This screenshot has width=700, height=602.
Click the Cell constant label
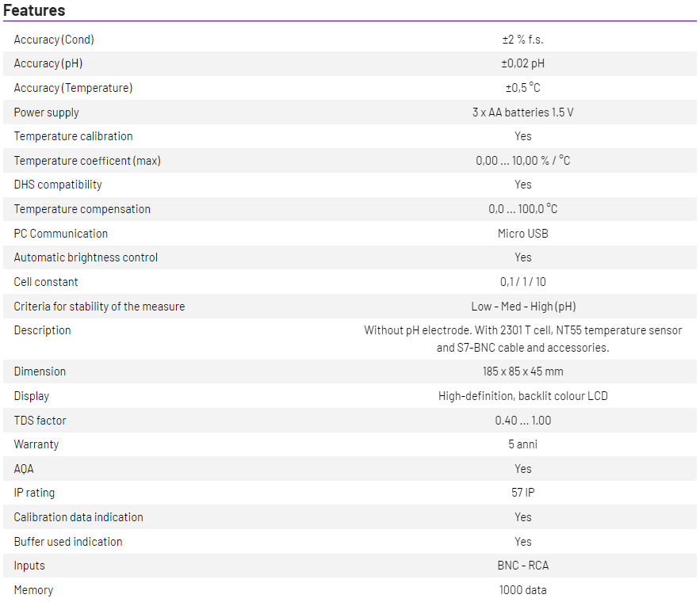[x=46, y=282]
